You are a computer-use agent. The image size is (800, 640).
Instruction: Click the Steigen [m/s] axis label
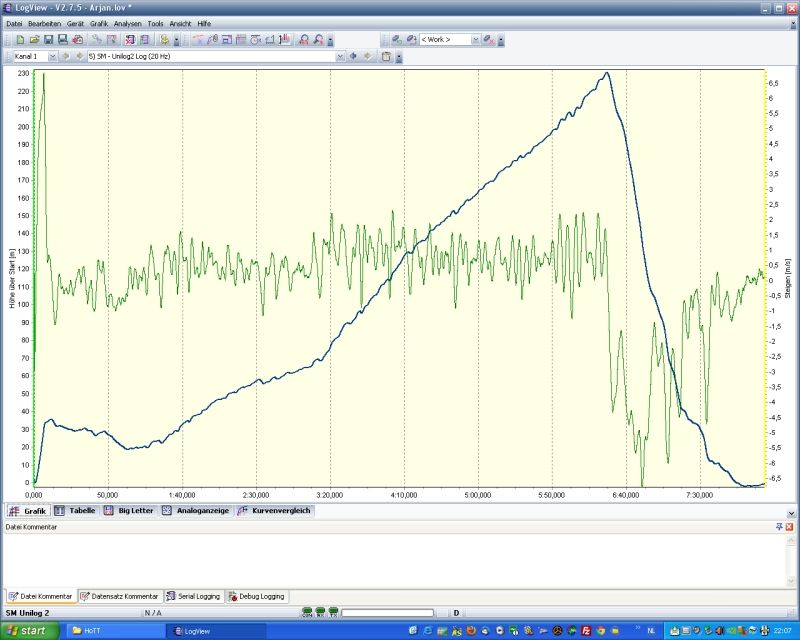click(787, 278)
